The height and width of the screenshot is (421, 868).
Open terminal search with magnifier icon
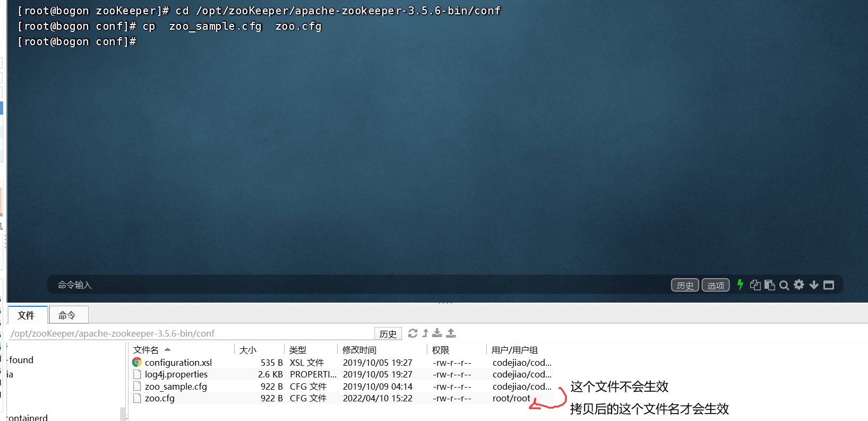tap(784, 286)
